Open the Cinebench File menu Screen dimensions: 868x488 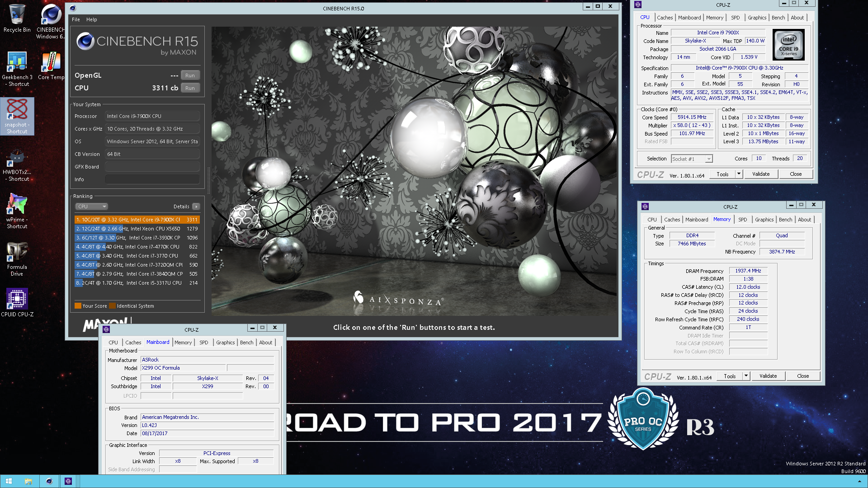76,19
